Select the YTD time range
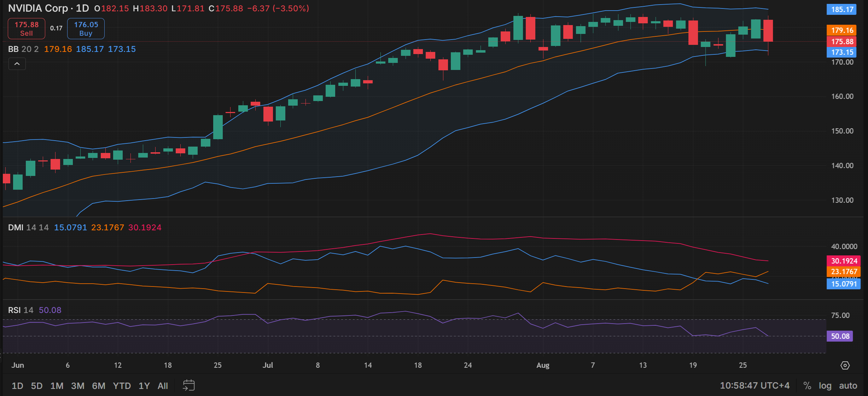The width and height of the screenshot is (868, 396). [x=122, y=386]
